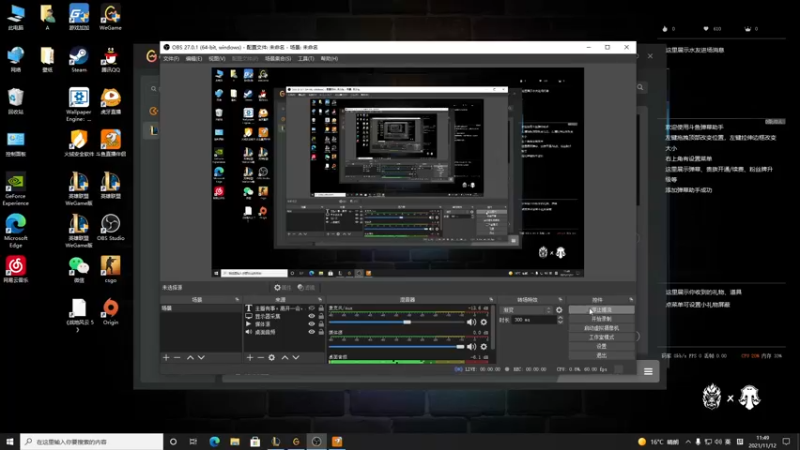Toggle visibility of the 主播有事 text source
The width and height of the screenshot is (800, 450).
tap(311, 308)
